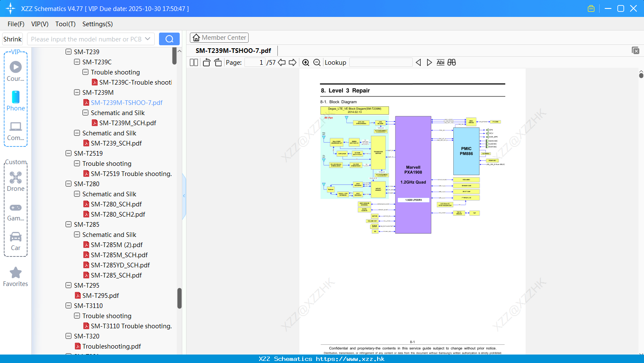Select the SM-T239M-TSHOO-7.pdf tab
Viewport: 644px width, 363px height.
coord(233,50)
